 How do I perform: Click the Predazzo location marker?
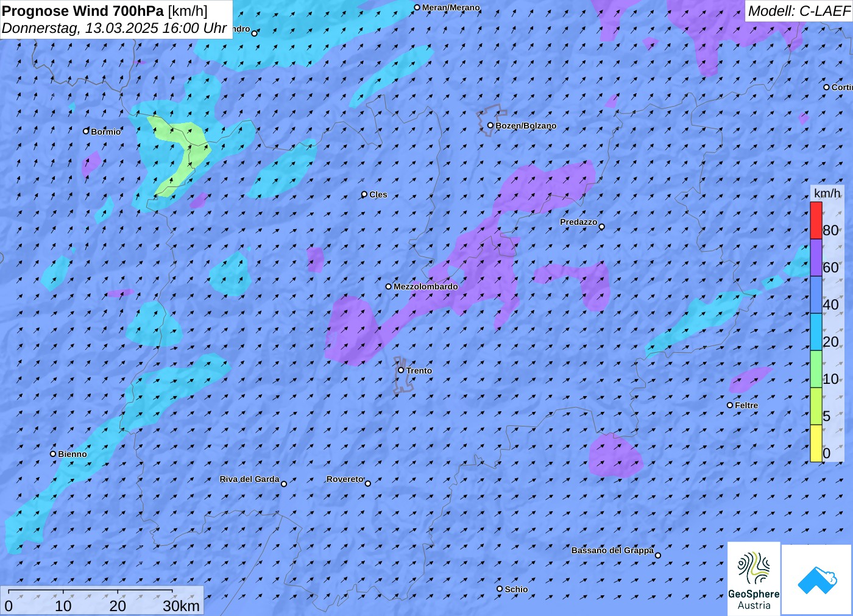[x=602, y=227]
